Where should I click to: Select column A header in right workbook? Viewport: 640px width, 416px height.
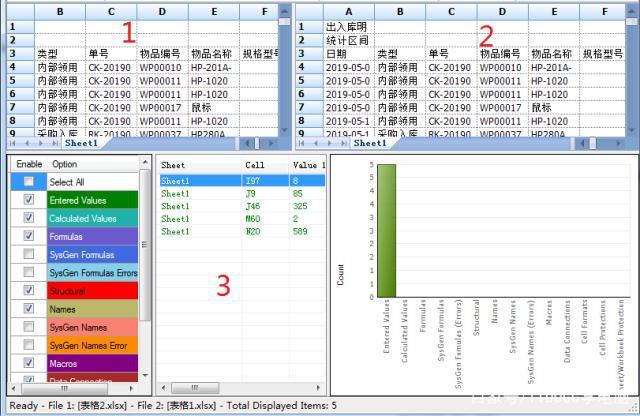point(349,12)
